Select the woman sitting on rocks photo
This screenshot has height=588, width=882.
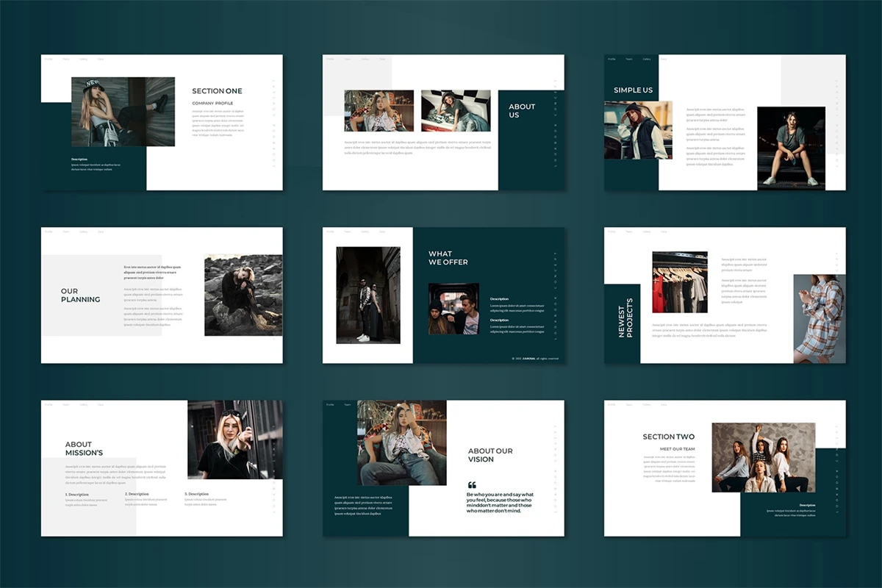[243, 295]
